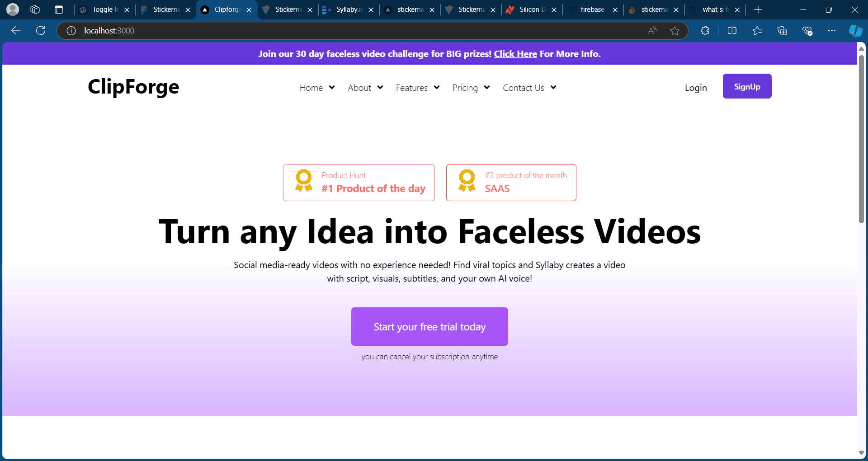
Task: Go back with the browser back arrow
Action: point(16,30)
